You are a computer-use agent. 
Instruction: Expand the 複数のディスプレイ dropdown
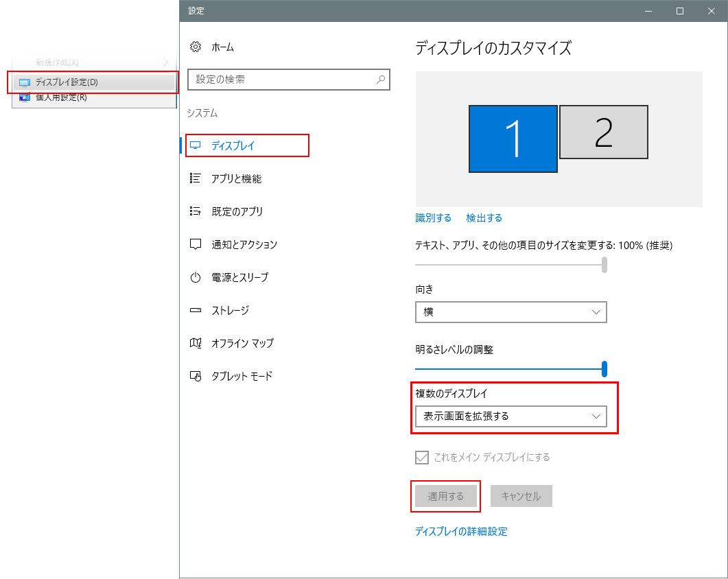coord(510,416)
